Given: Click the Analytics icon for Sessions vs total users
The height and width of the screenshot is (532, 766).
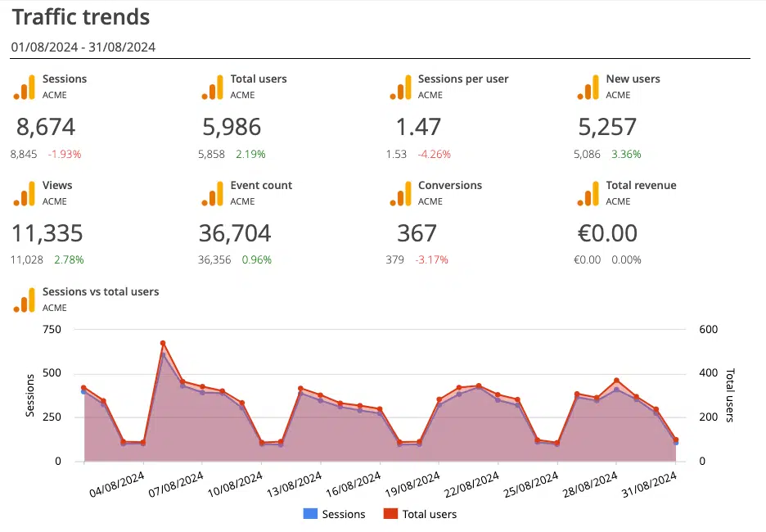Looking at the screenshot, I should click(25, 300).
